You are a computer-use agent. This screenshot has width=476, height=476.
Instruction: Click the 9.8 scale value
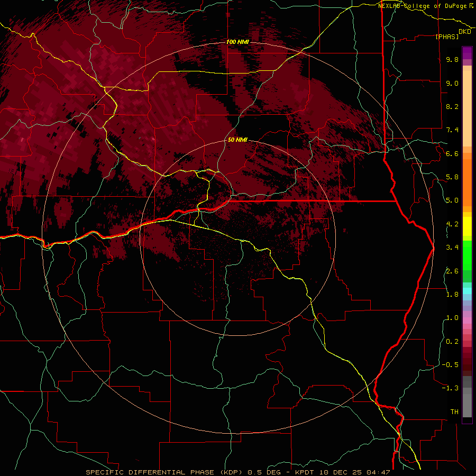[452, 59]
